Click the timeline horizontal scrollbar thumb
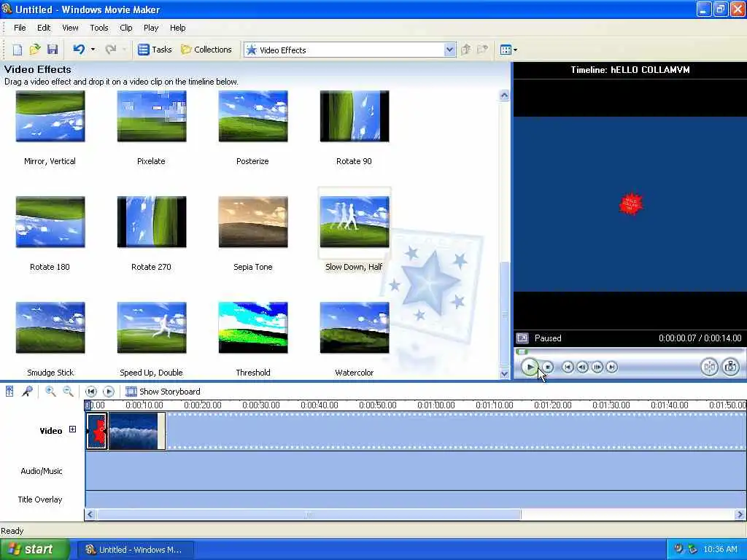Image resolution: width=747 pixels, height=560 pixels. click(309, 515)
